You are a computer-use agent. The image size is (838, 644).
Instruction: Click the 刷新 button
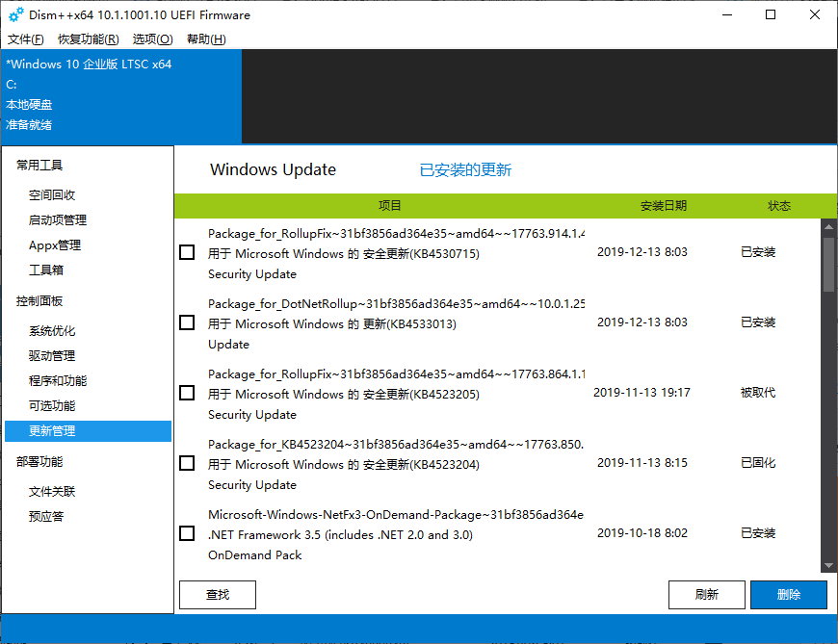point(707,594)
